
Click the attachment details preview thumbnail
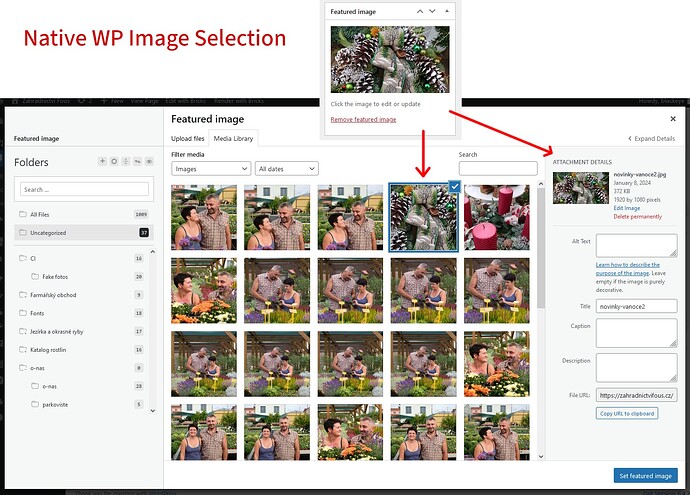tap(580, 188)
